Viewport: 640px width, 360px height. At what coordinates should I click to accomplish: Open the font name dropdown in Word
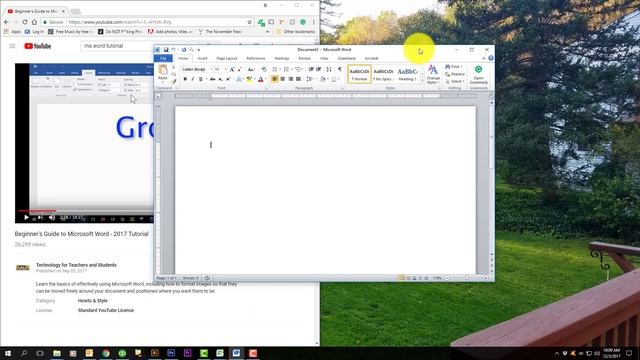211,70
